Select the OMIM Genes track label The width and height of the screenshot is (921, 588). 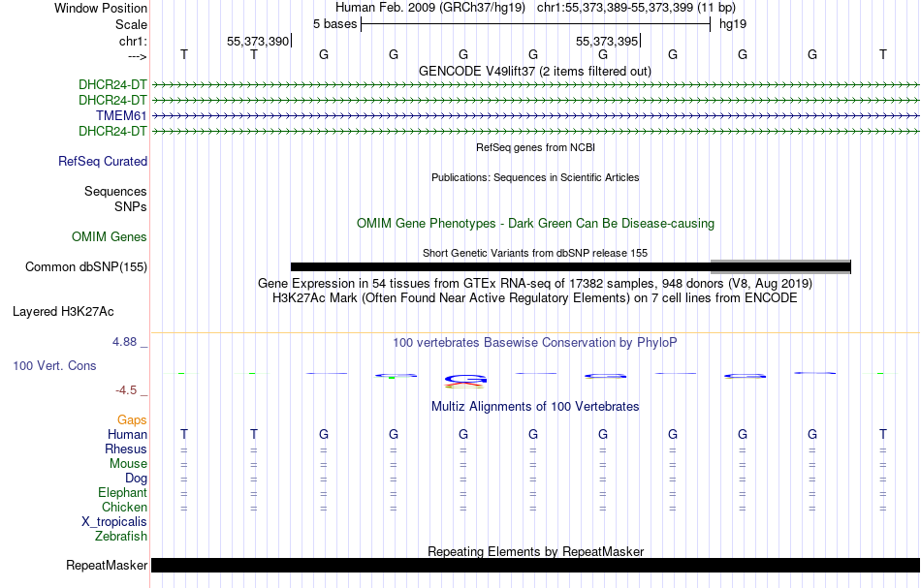pos(110,236)
